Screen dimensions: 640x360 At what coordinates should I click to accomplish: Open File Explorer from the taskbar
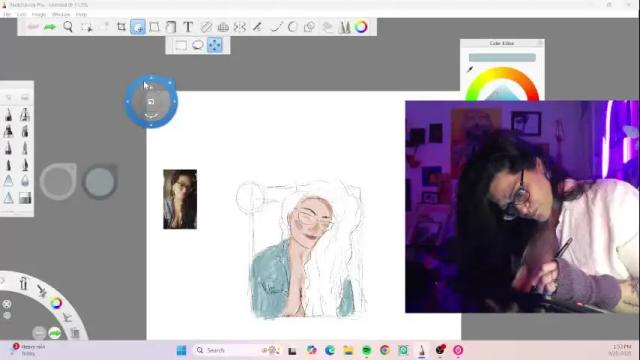pos(348,350)
